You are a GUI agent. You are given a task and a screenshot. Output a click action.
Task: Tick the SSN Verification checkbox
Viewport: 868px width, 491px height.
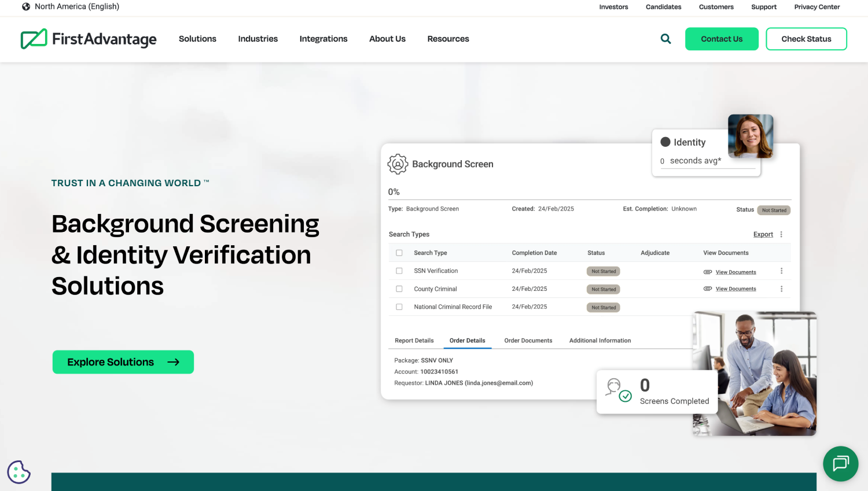[x=399, y=271]
